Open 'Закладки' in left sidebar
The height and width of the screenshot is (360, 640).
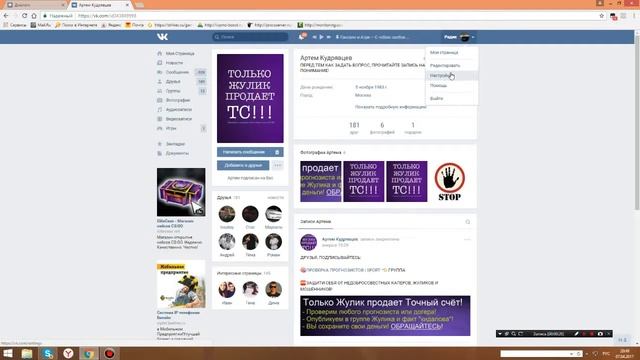[175, 144]
